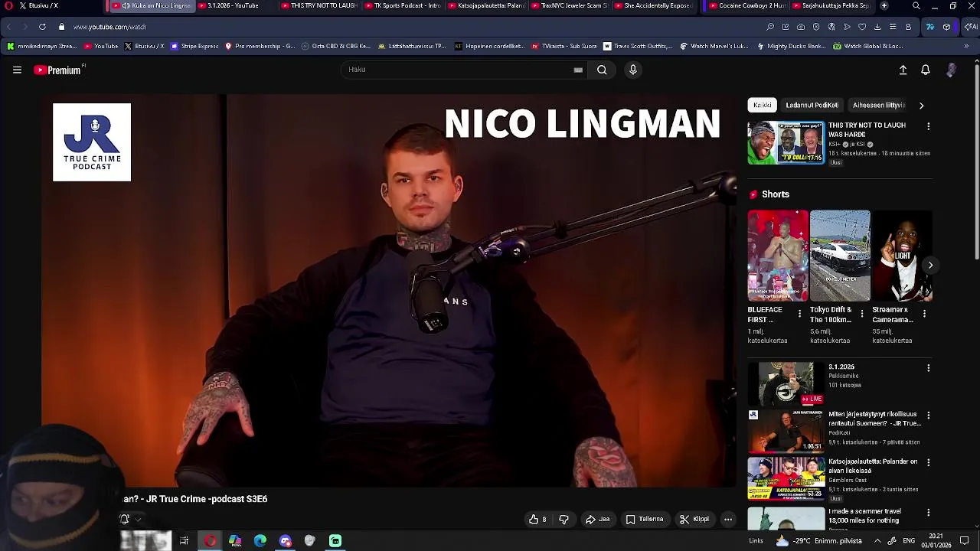Select the Ladannut PodiKoti filter chip
Image resolution: width=980 pixels, height=551 pixels.
812,105
